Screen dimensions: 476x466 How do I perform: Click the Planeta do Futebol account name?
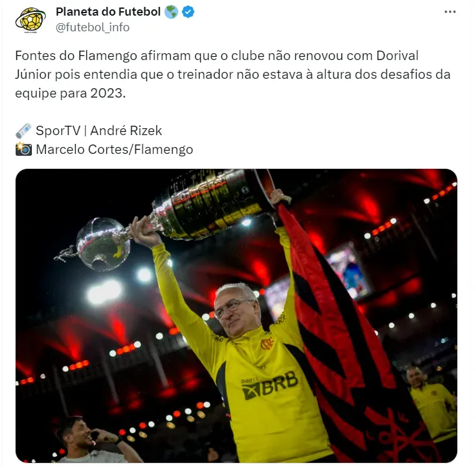(x=108, y=12)
